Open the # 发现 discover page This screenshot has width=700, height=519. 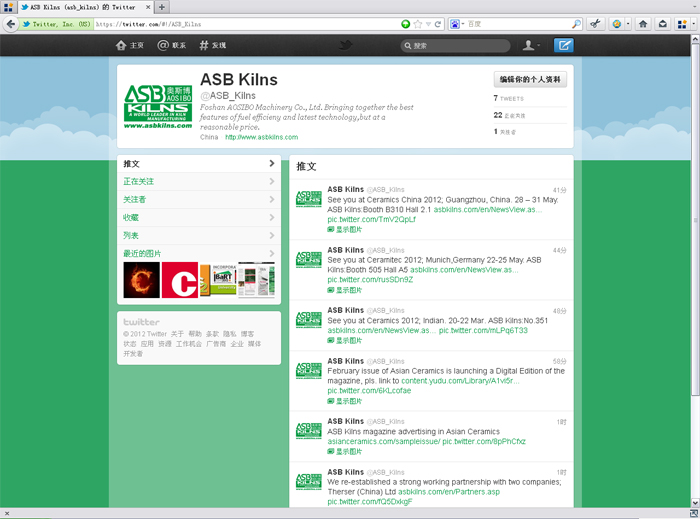pos(212,45)
